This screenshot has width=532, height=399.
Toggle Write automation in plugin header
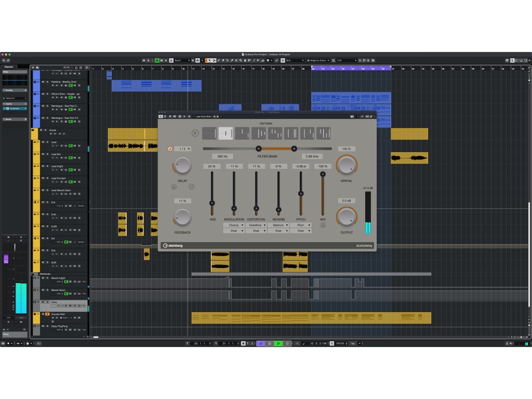[175, 116]
